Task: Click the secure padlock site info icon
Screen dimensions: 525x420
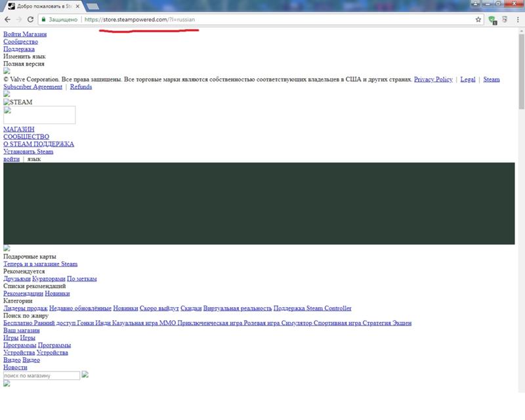Action: pyautogui.click(x=44, y=20)
